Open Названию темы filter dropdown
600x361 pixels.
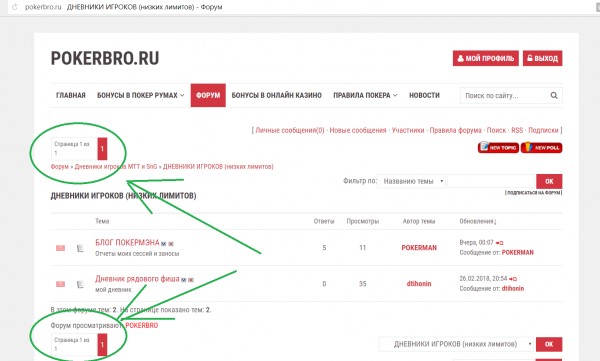pyautogui.click(x=412, y=181)
